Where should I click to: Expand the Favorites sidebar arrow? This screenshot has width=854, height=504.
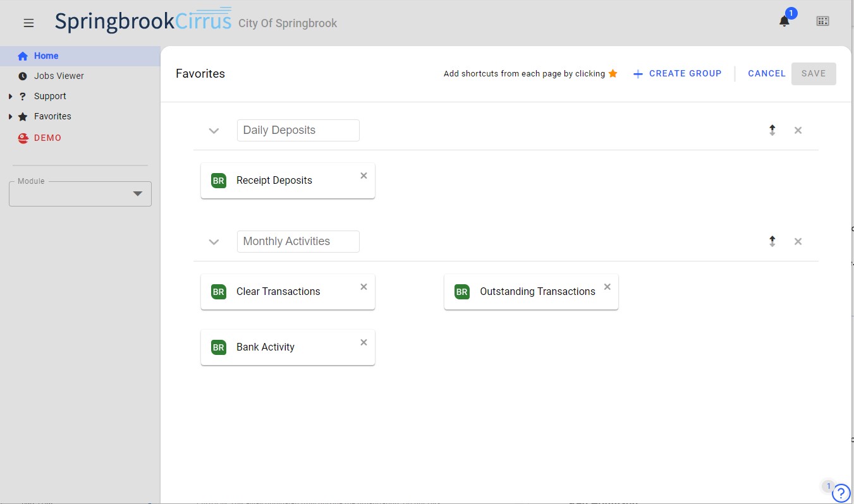coord(10,117)
